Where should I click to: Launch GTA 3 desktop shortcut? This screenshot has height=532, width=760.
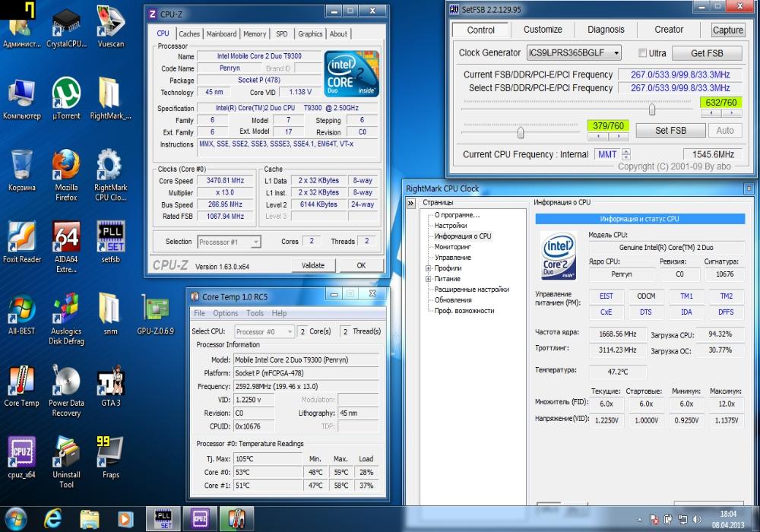110,385
